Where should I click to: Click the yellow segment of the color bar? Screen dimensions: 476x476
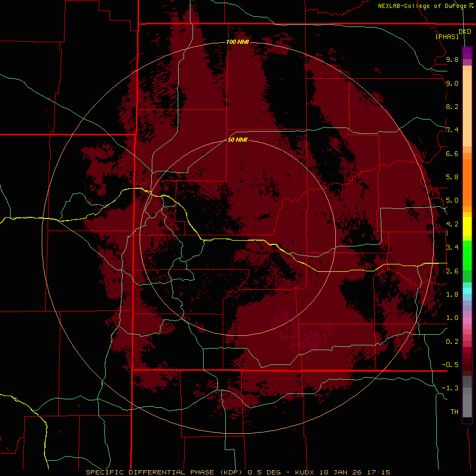pyautogui.click(x=467, y=226)
